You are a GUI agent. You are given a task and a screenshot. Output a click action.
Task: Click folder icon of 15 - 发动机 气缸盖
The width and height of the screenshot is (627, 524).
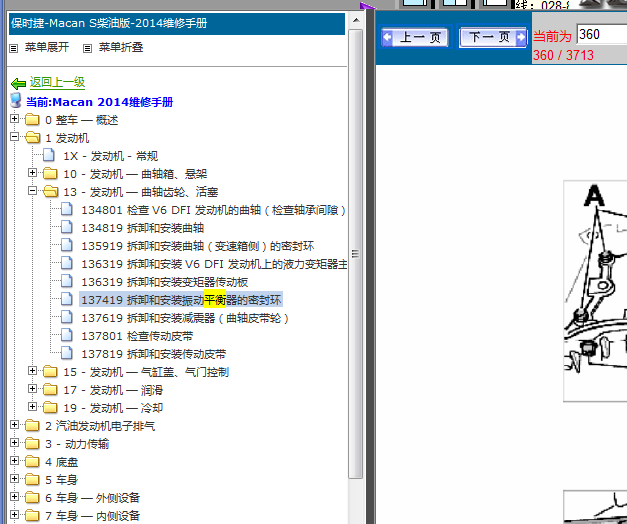tap(50, 371)
